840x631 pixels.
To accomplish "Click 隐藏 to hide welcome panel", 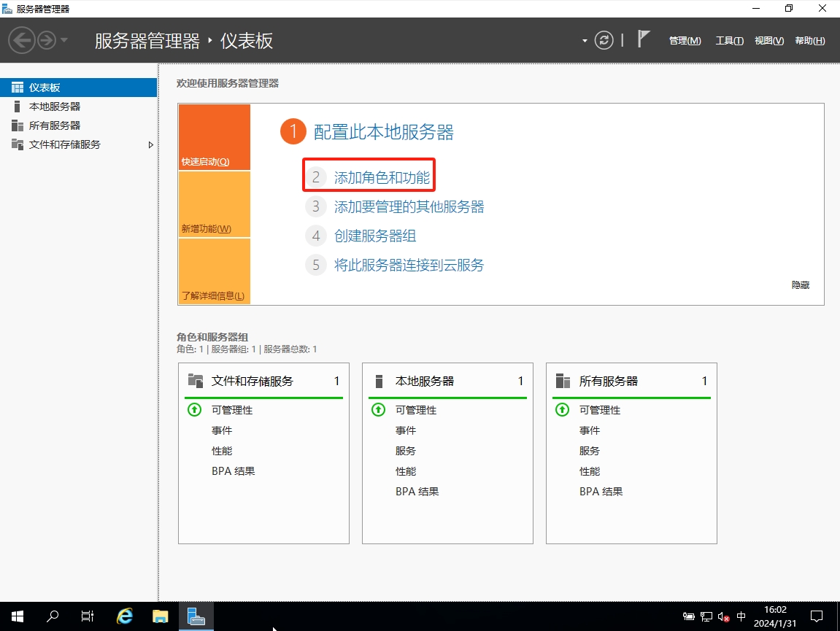I will click(x=800, y=285).
